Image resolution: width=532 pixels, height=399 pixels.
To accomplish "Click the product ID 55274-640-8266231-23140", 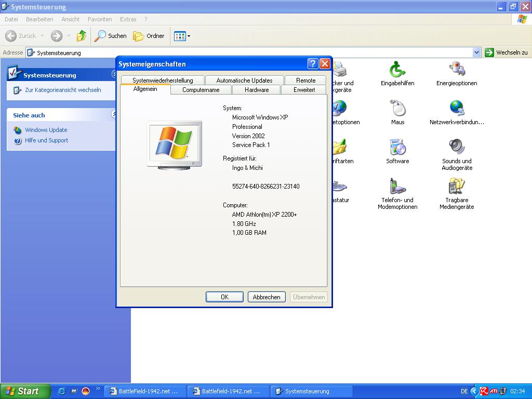I will [x=265, y=187].
